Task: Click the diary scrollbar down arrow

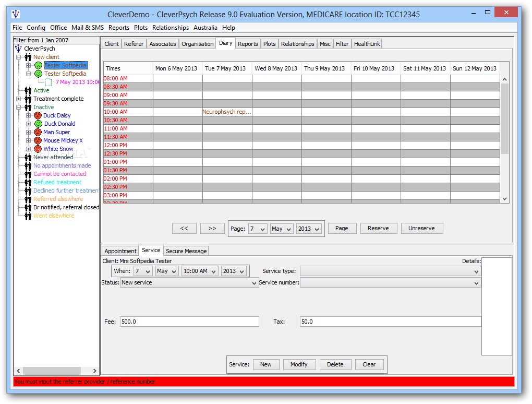Action: click(504, 199)
